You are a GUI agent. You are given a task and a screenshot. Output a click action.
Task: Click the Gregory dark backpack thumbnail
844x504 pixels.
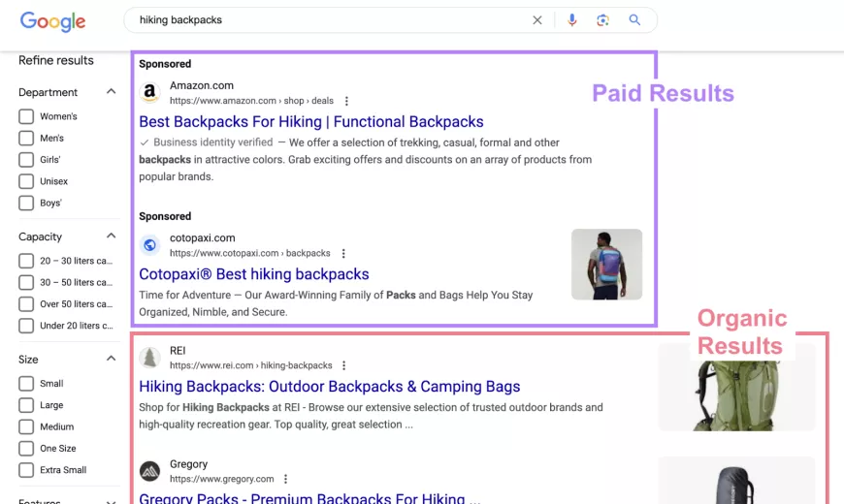tap(737, 481)
